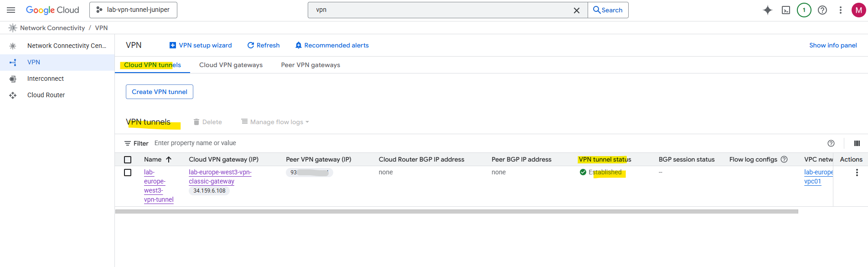Open the Gemini sparkle assistant icon
868x267 pixels.
[x=768, y=10]
